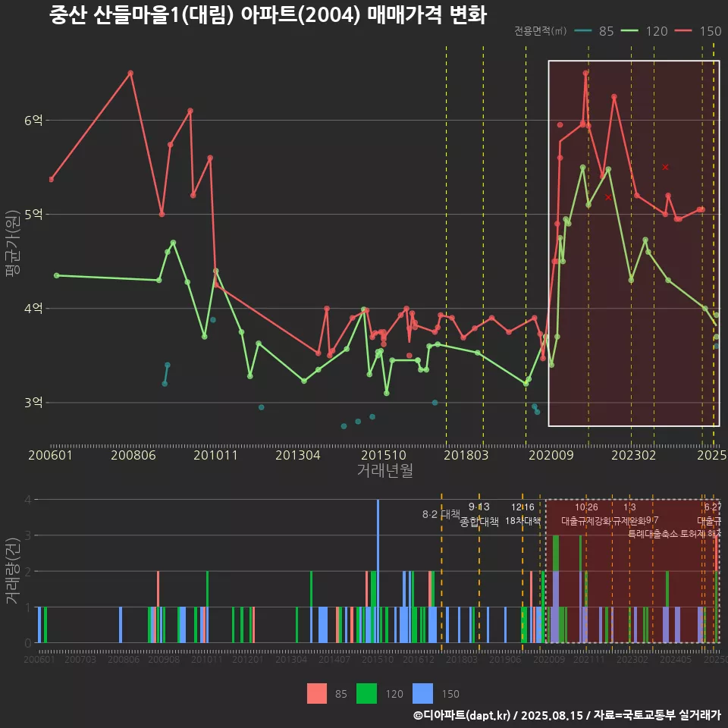Image resolution: width=728 pixels, height=728 pixels.
Task: Click the 201803 tick label on price chart
Action: (x=466, y=455)
